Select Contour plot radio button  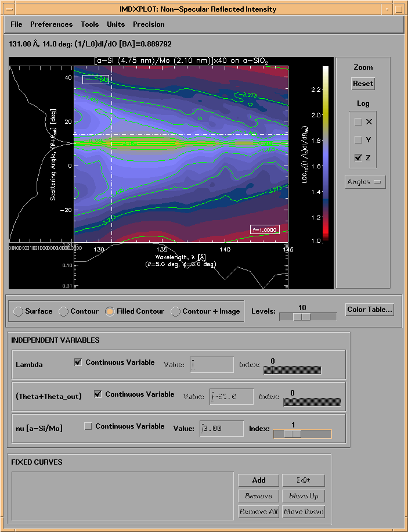pyautogui.click(x=63, y=311)
